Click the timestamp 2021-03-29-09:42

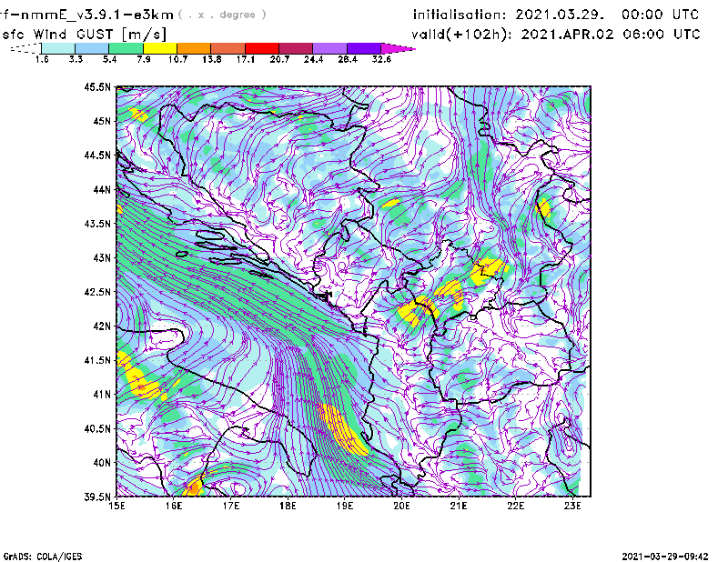coord(665,557)
